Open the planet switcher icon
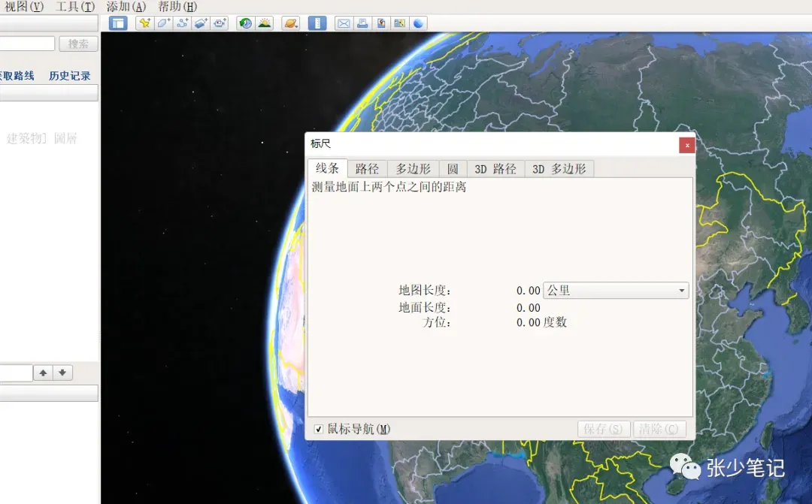This screenshot has width=812, height=504. coord(290,23)
